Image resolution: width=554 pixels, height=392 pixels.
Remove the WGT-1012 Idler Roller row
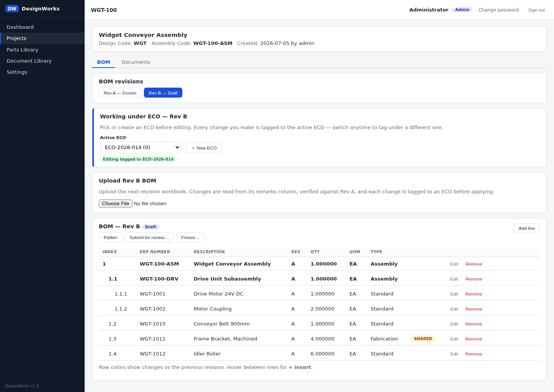click(x=474, y=354)
